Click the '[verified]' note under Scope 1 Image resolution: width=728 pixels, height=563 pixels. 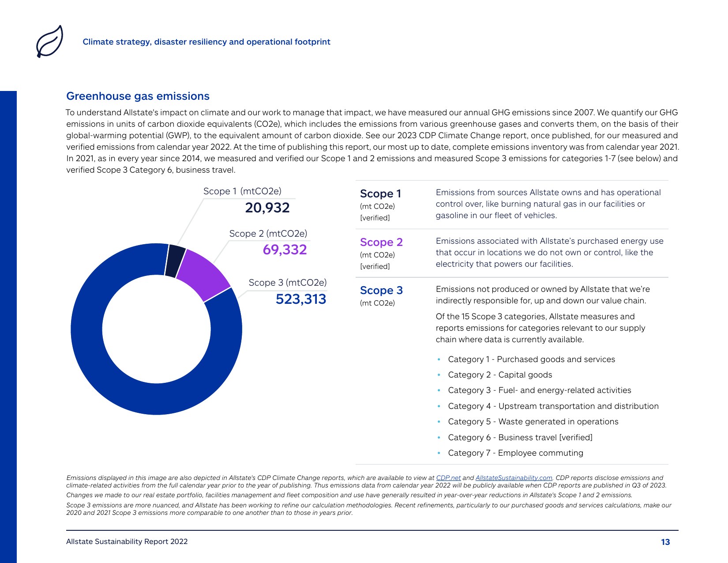375,218
